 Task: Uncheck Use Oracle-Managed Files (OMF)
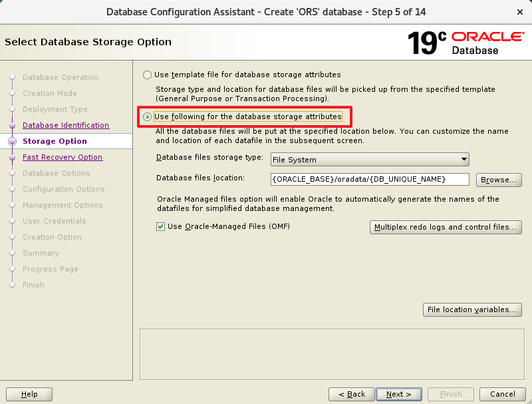click(160, 226)
